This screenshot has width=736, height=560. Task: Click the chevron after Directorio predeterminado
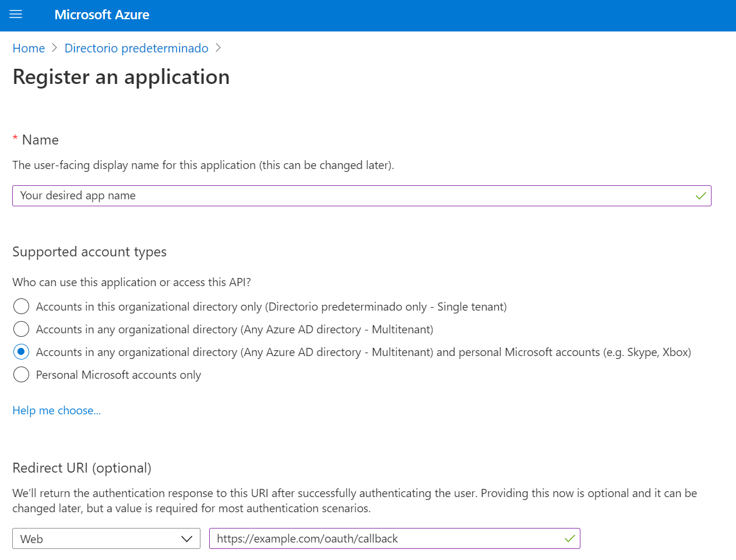[218, 48]
